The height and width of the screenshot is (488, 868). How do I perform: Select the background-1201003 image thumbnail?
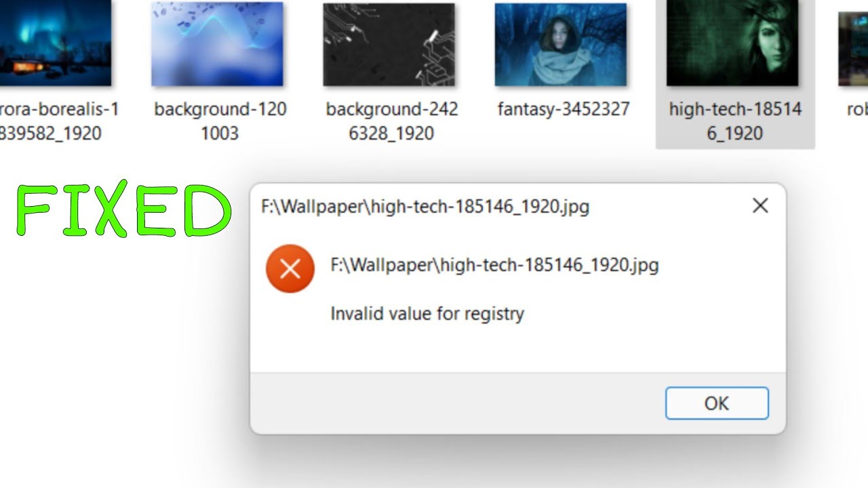click(217, 44)
